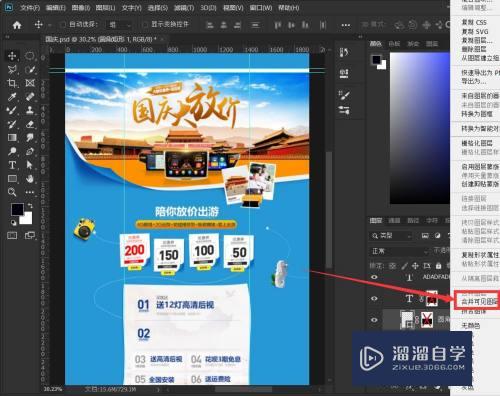Toggle lock transparent pixels in Layers
Image resolution: width=500 pixels, height=396 pixels.
point(393,266)
